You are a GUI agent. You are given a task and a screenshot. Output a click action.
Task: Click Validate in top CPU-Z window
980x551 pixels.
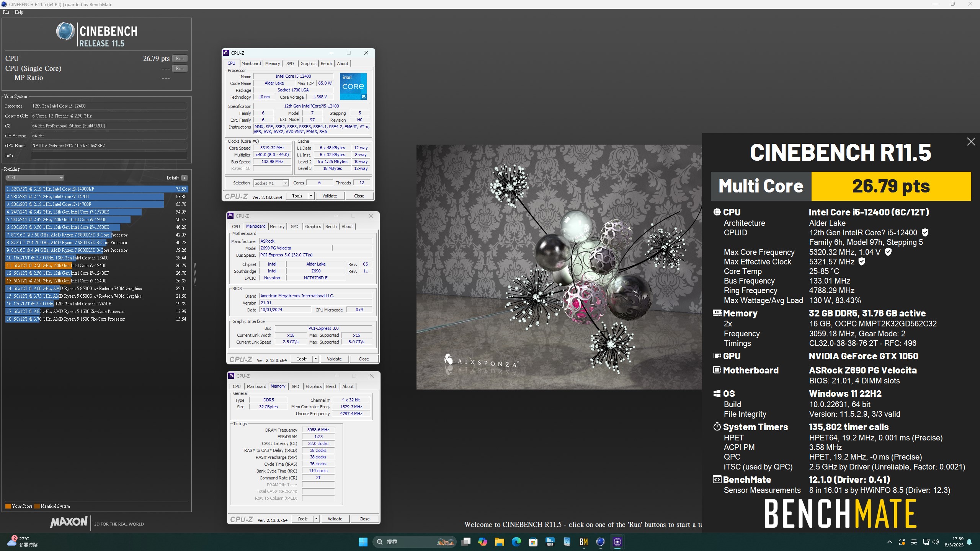tap(330, 196)
